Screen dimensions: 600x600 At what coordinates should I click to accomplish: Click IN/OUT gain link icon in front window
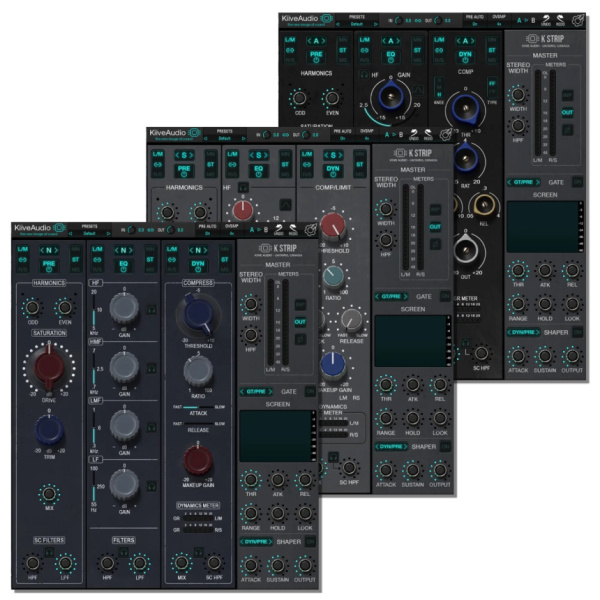point(150,230)
